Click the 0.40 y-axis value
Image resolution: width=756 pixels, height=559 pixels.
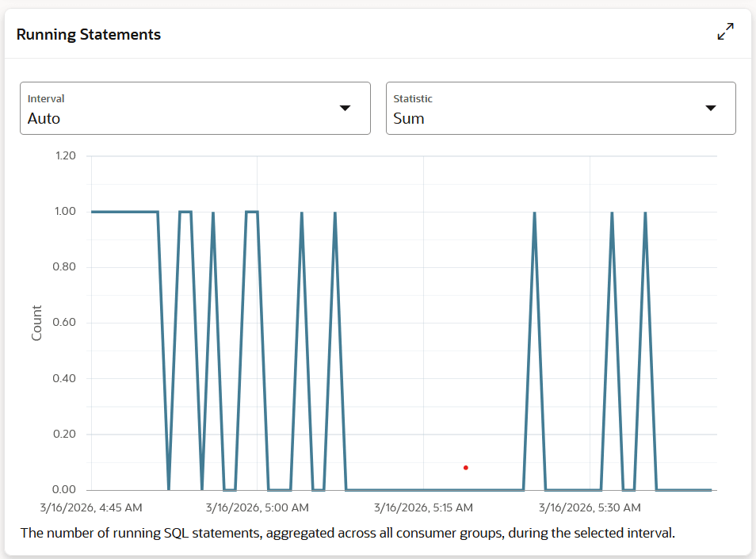(64, 378)
